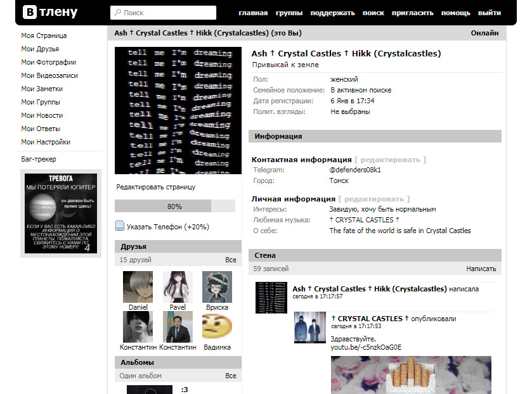The height and width of the screenshot is (394, 532).
Task: Focus the Поиск search field
Action: coord(163,13)
